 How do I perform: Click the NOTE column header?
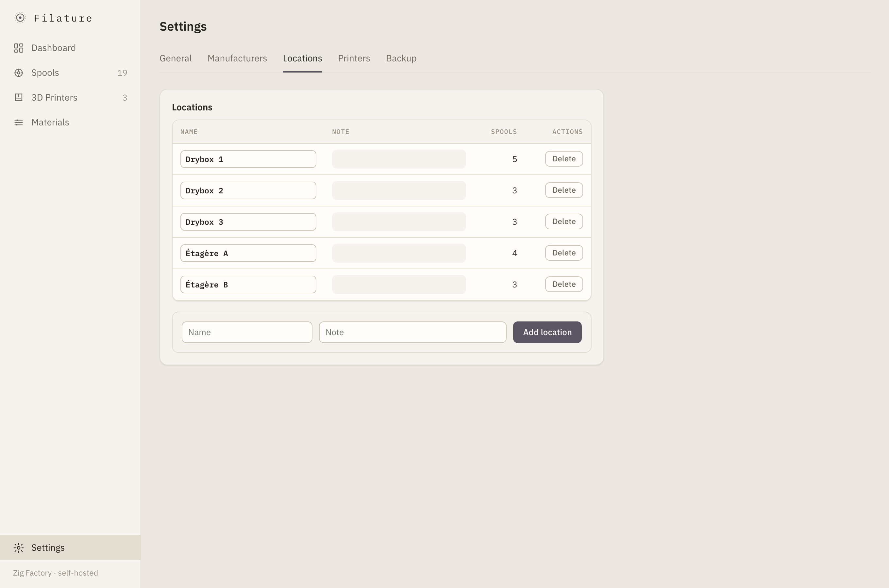[340, 132]
